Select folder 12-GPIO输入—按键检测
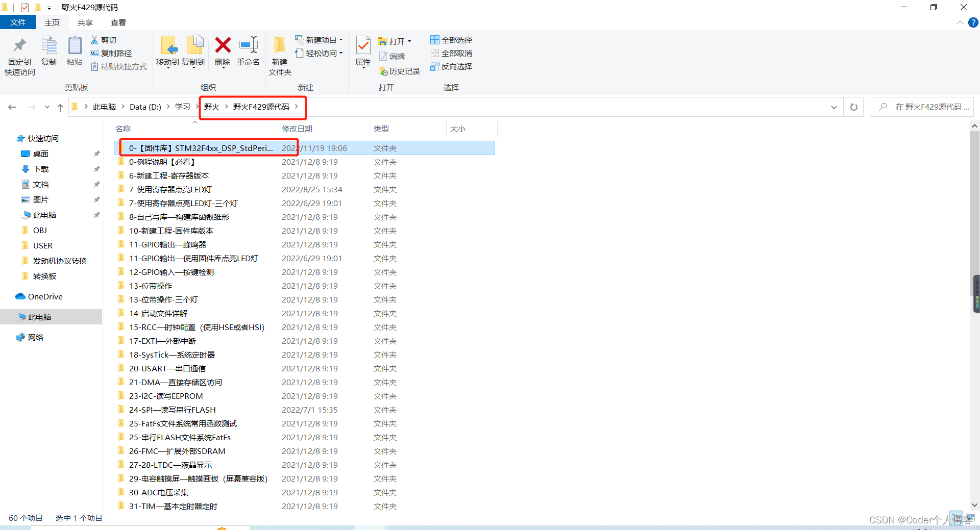 (304, 272)
